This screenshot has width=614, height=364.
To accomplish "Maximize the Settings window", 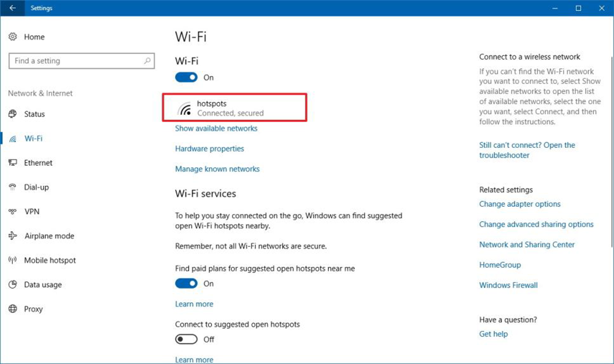I will (x=578, y=8).
